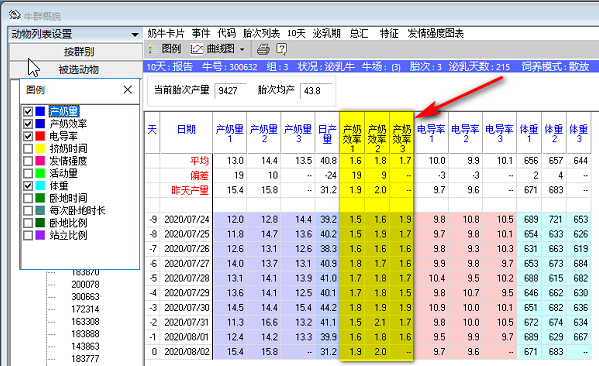599x366 pixels.
Task: Enable the 发情强度 checkbox
Action: [28, 161]
